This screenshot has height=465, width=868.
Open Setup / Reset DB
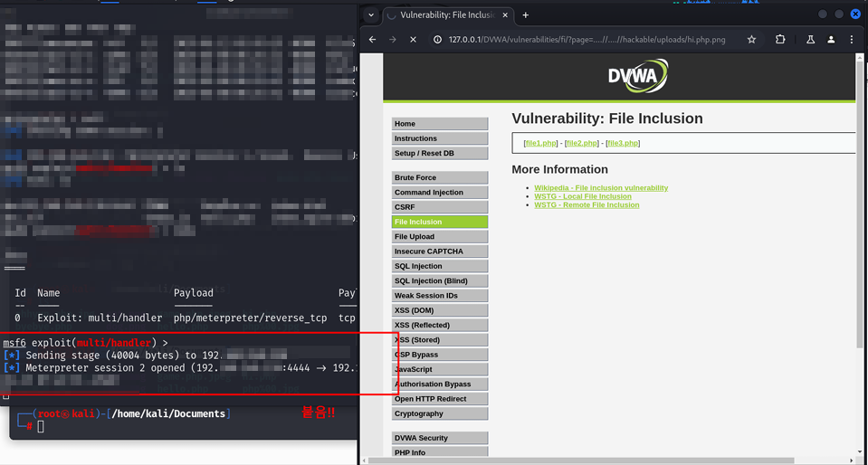440,153
